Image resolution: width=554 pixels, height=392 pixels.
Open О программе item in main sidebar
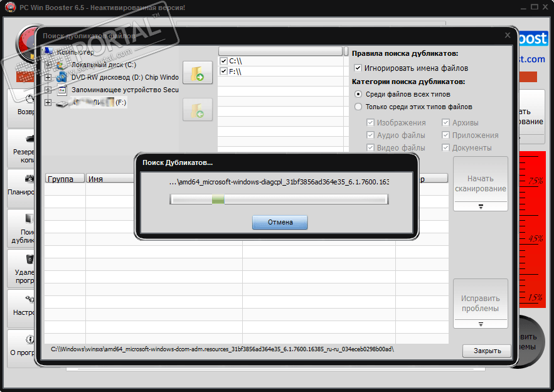[21, 349]
